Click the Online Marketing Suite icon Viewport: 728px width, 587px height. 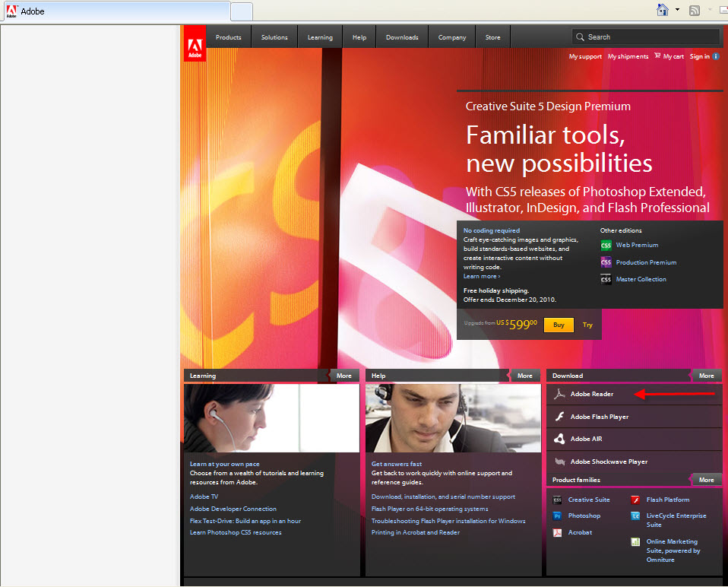[x=635, y=541]
